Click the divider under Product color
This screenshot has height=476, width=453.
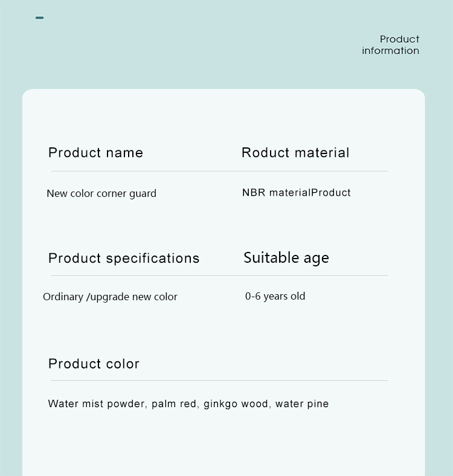coord(219,380)
